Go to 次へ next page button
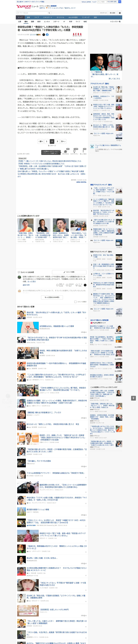Screen dimensions: 138x644 click(x=63, y=141)
